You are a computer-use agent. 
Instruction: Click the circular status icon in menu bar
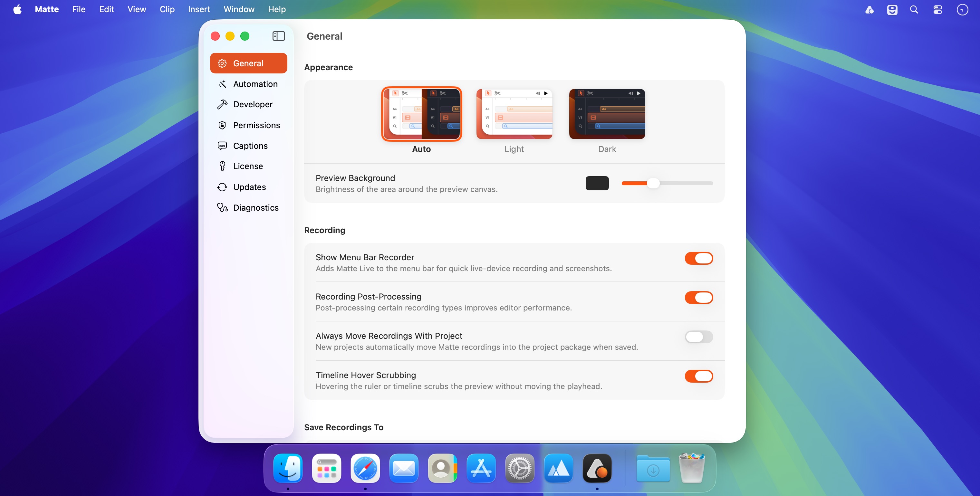coord(962,10)
